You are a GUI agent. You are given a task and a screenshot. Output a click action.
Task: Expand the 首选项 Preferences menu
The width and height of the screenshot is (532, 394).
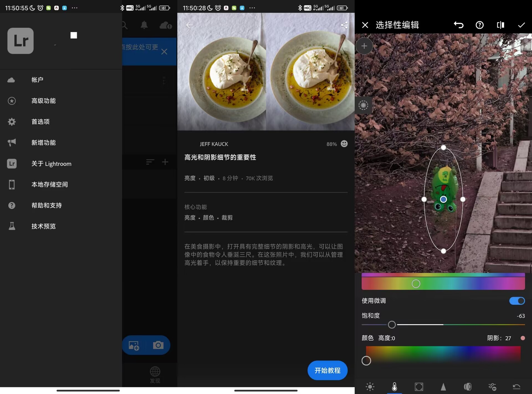[x=40, y=121]
